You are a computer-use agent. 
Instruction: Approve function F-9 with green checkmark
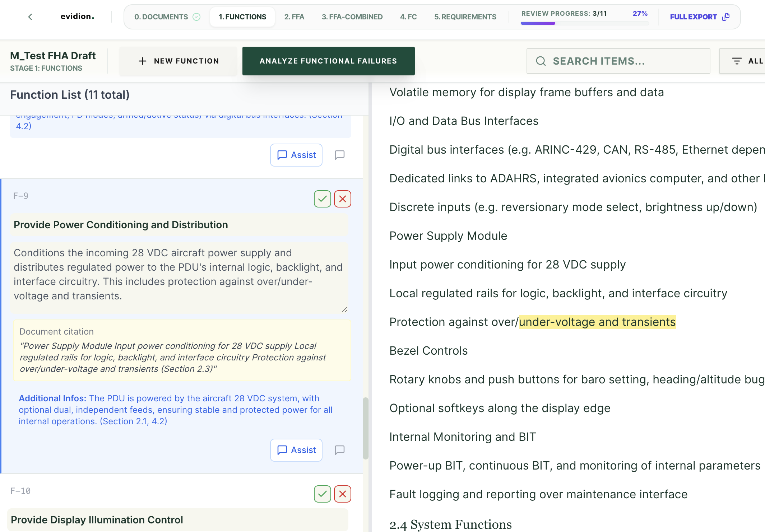pyautogui.click(x=322, y=199)
